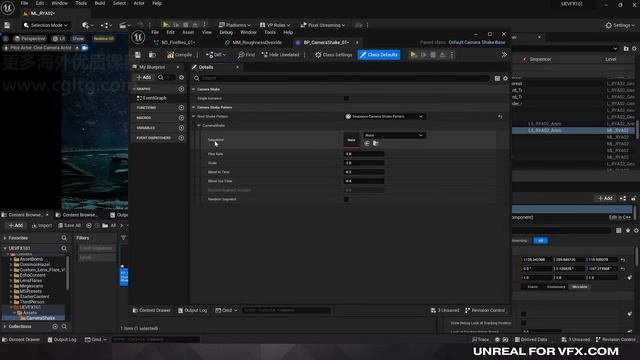
Task: Click the Default Camera Shake Base parent class link
Action: (x=477, y=42)
